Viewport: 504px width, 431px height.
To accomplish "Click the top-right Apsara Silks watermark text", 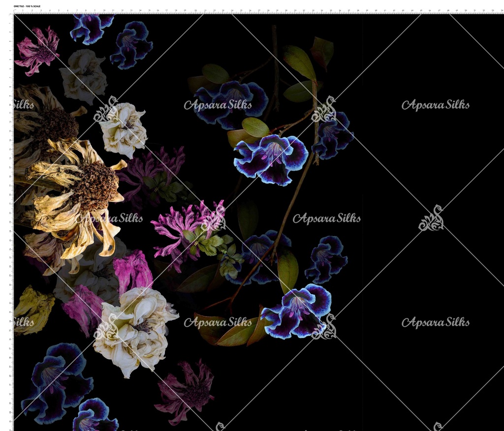I will coord(435,105).
